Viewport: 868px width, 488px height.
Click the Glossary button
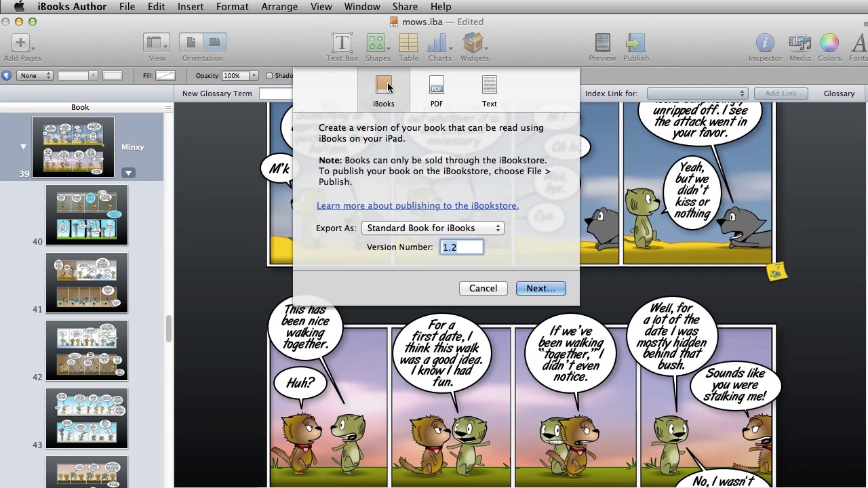point(839,94)
